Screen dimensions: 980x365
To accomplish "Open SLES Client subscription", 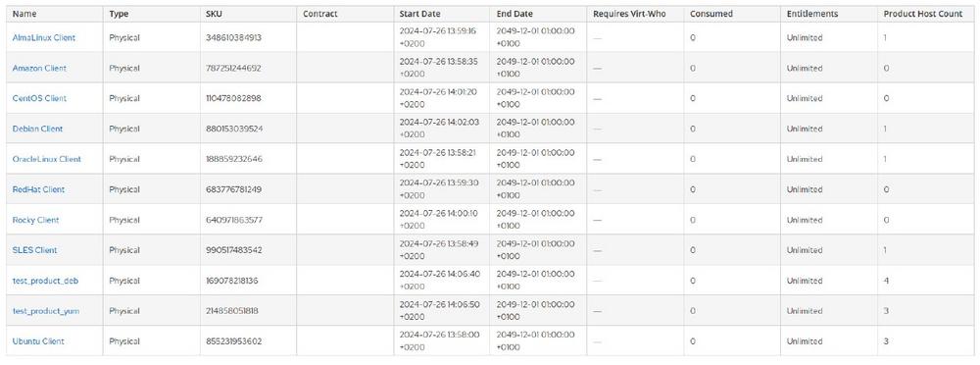I will [x=35, y=250].
